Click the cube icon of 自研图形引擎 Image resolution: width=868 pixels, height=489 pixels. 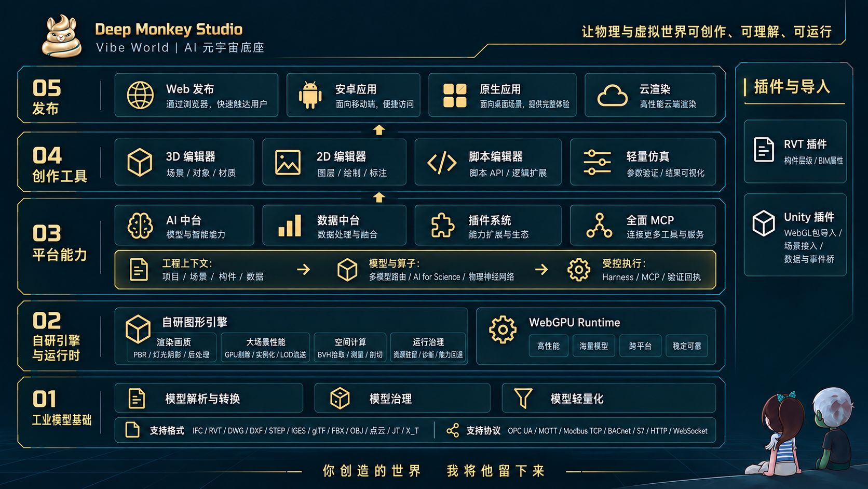click(x=138, y=329)
